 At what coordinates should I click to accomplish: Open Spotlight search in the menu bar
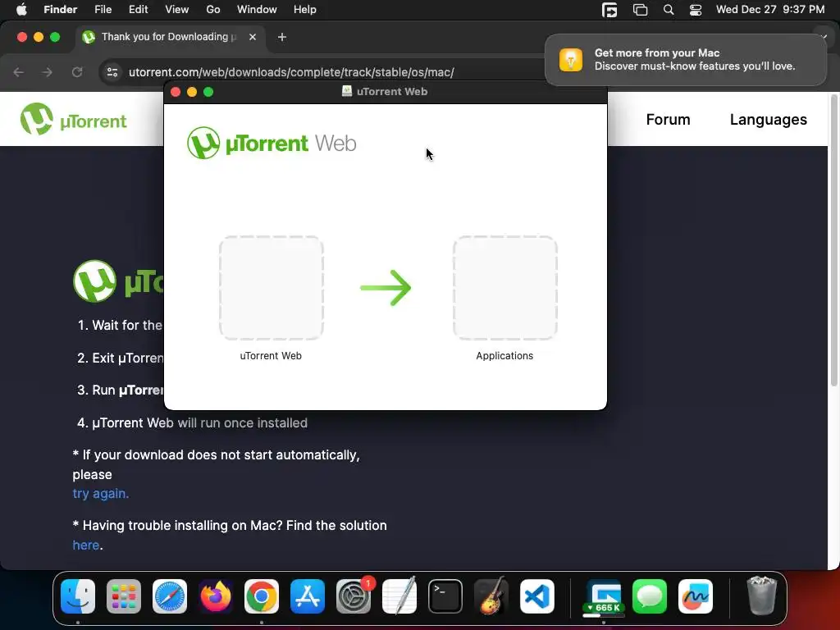click(x=668, y=10)
